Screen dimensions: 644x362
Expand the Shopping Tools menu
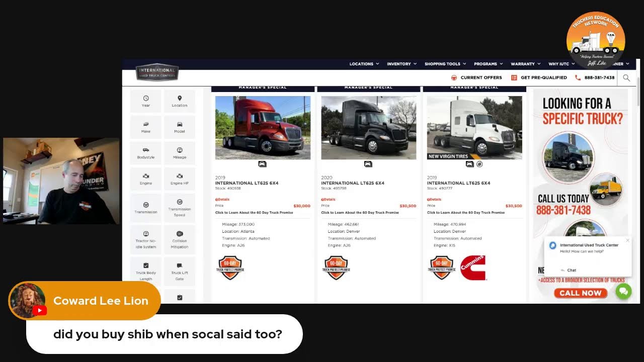445,64
